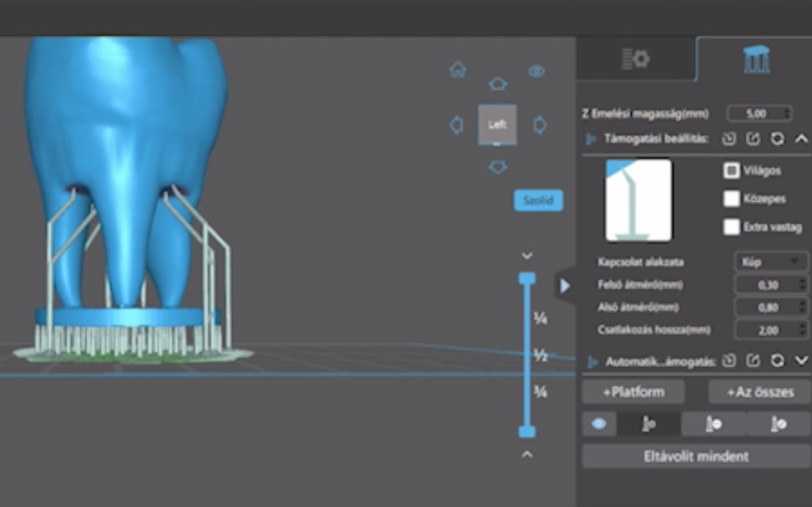Click the +Platform button
This screenshot has width=812, height=507.
(x=633, y=392)
